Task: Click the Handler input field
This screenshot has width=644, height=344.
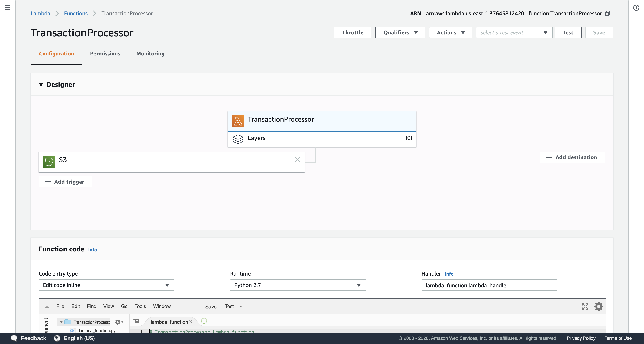Action: pos(489,285)
